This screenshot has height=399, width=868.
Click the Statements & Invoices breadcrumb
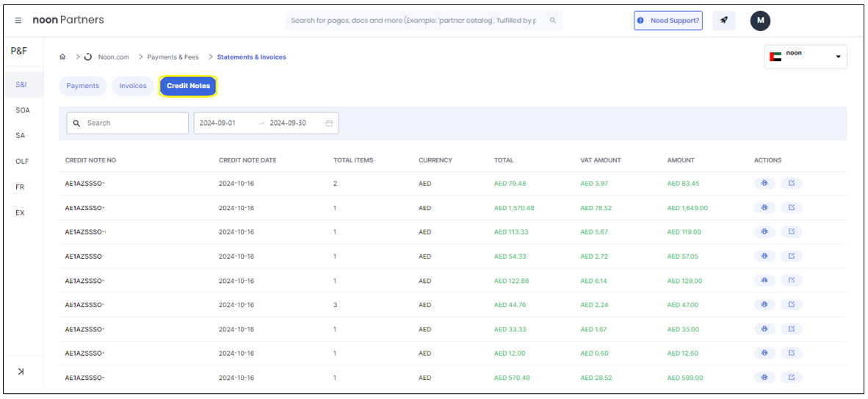tap(251, 57)
